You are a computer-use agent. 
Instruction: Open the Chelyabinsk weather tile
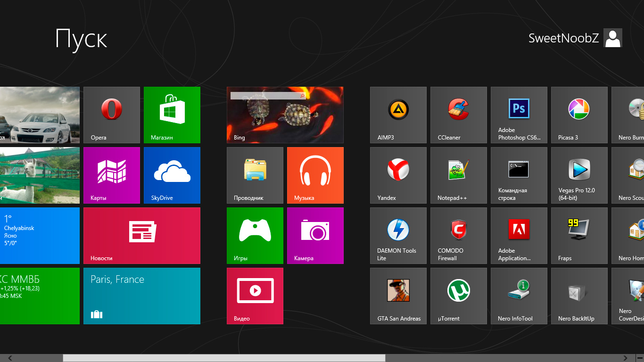point(40,236)
